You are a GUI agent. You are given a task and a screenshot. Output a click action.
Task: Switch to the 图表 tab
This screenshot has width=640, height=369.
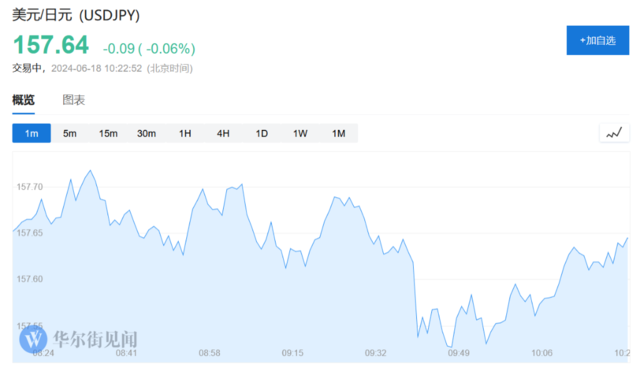point(73,100)
